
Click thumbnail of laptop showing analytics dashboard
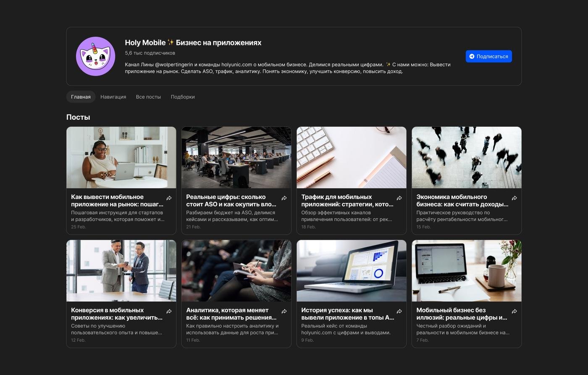tap(352, 271)
